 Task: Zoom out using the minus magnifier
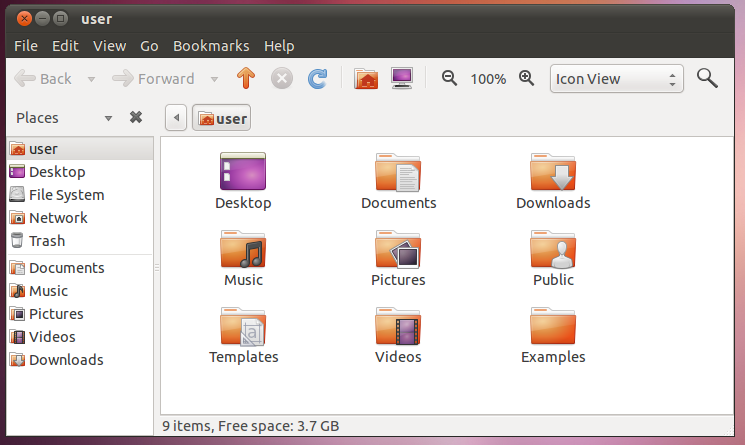point(450,79)
